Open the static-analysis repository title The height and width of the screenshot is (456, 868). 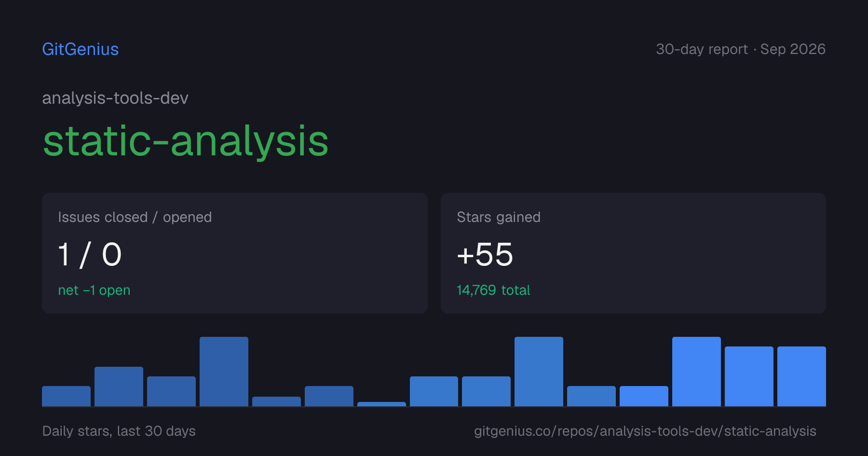point(186,141)
